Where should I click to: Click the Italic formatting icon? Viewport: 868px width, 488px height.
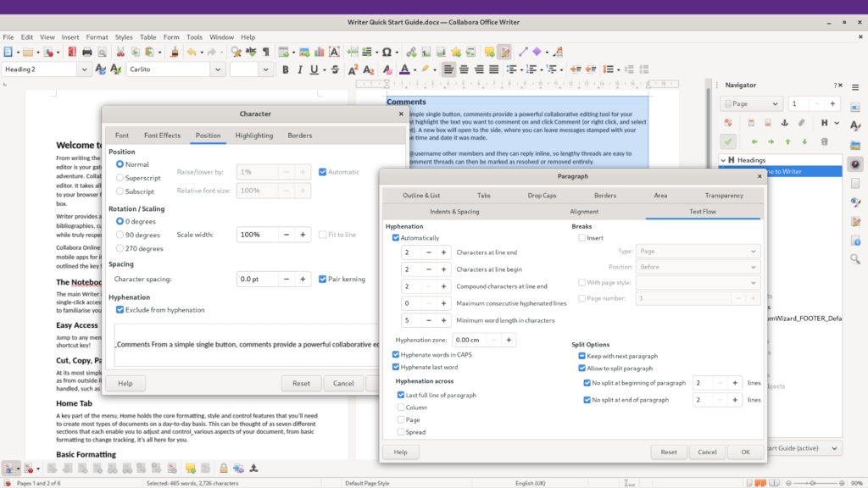pyautogui.click(x=299, y=69)
